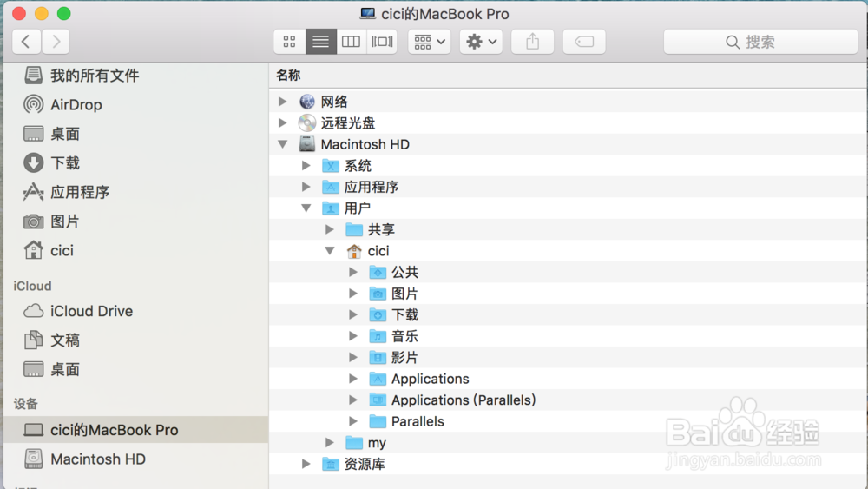Expand the 资源库 folder

[306, 464]
